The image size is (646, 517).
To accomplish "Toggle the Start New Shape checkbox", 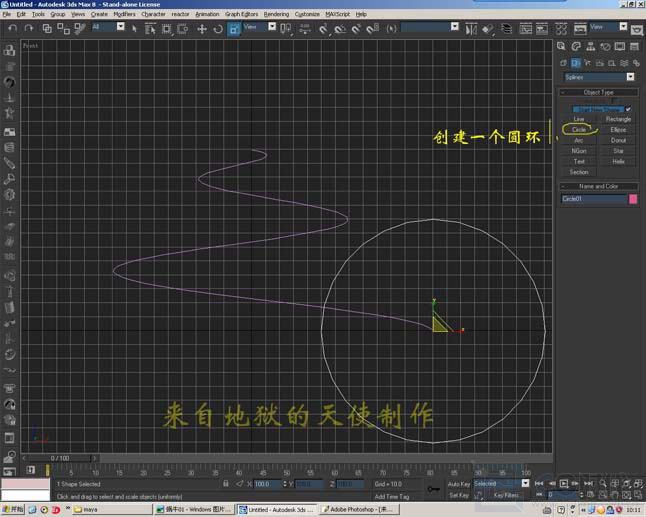I will [x=627, y=109].
